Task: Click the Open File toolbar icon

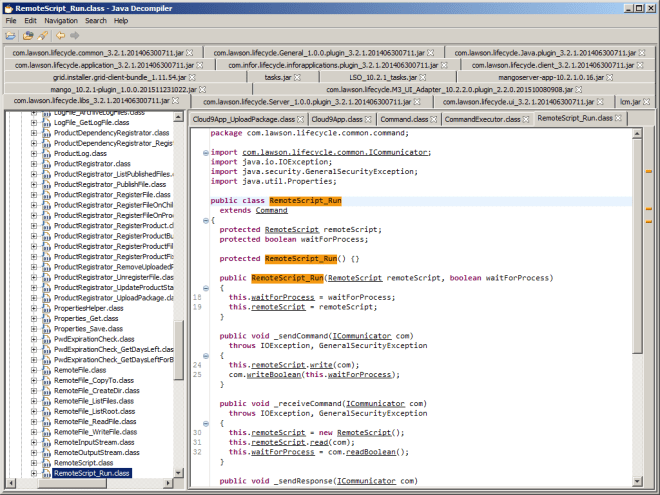Action: [10, 35]
